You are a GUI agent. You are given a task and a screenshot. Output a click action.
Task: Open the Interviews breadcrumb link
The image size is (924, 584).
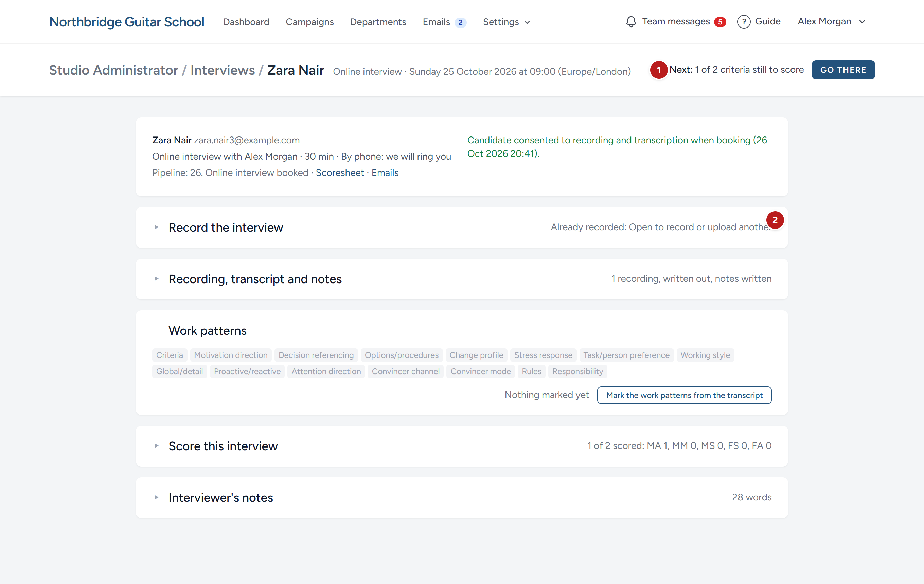(x=223, y=70)
